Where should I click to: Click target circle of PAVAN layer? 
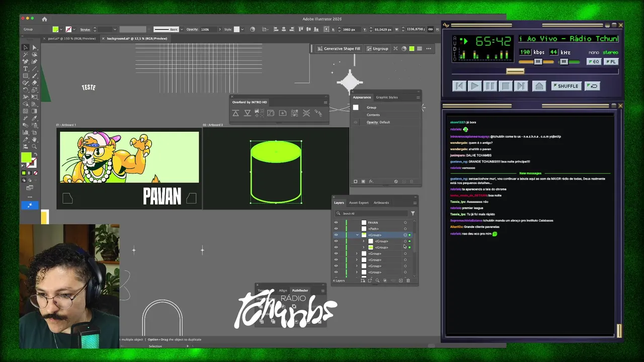[405, 222]
